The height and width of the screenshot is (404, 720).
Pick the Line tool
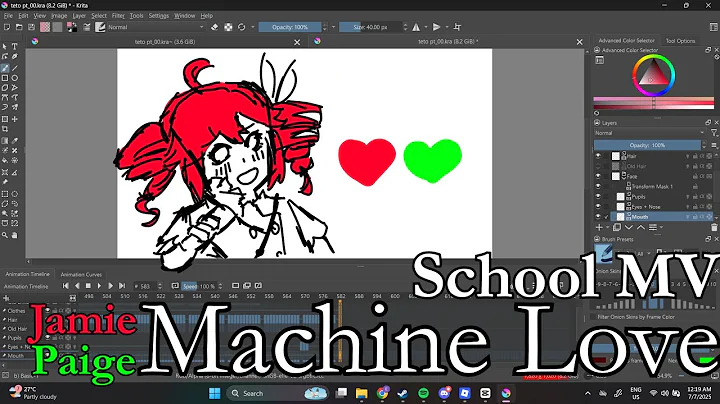coord(15,68)
